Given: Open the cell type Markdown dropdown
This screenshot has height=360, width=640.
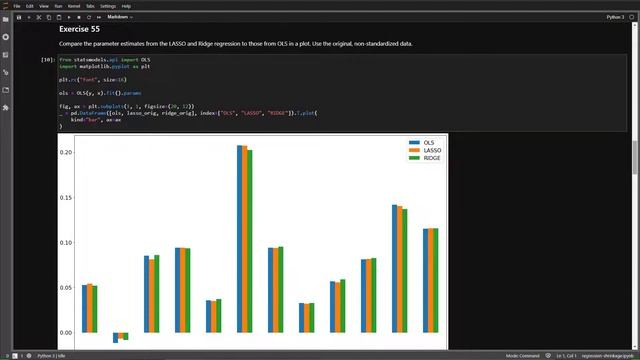Looking at the screenshot, I should tap(120, 17).
